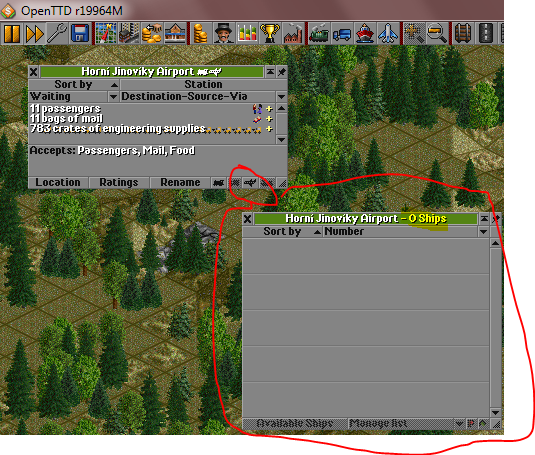
Task: Open the Number sort criteria dropdown
Action: click(x=406, y=232)
